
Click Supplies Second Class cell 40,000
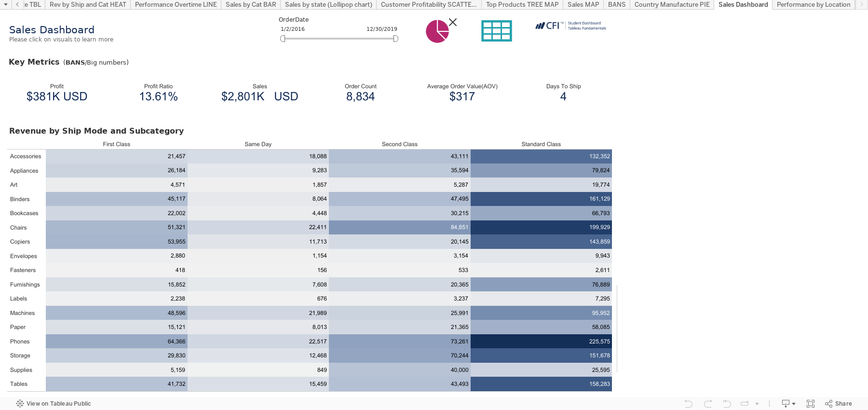pyautogui.click(x=400, y=370)
